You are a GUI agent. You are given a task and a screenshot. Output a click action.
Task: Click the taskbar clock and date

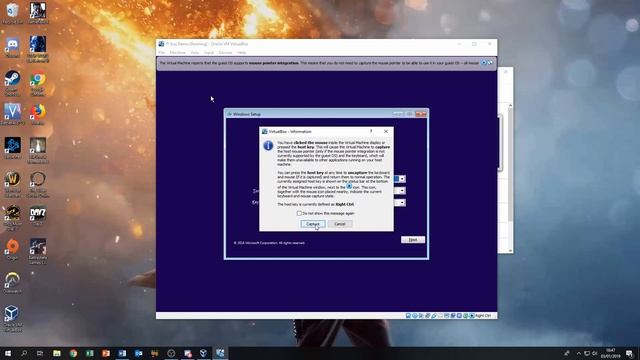(x=611, y=353)
